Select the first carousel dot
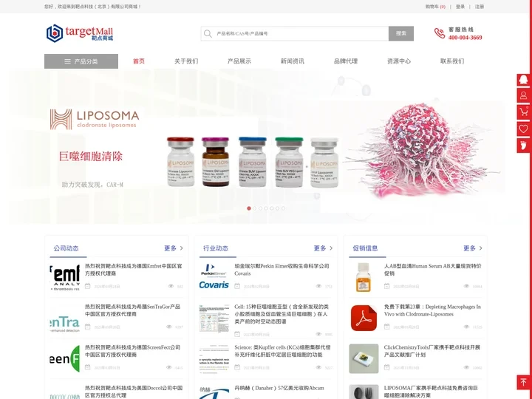 (x=249, y=208)
